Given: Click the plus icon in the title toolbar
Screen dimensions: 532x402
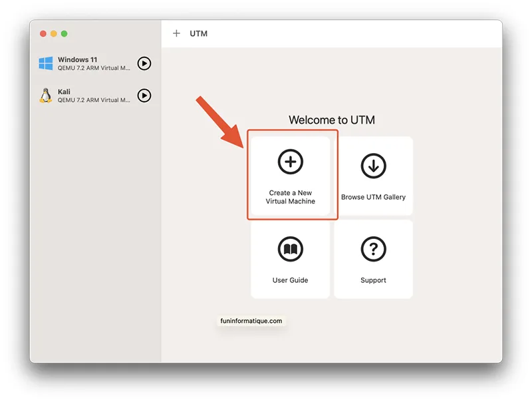Looking at the screenshot, I should [x=176, y=33].
